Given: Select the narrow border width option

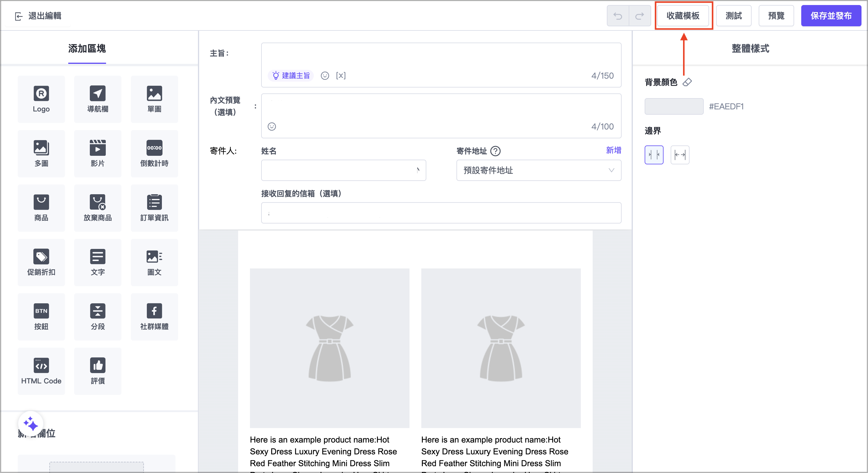Looking at the screenshot, I should tap(654, 155).
